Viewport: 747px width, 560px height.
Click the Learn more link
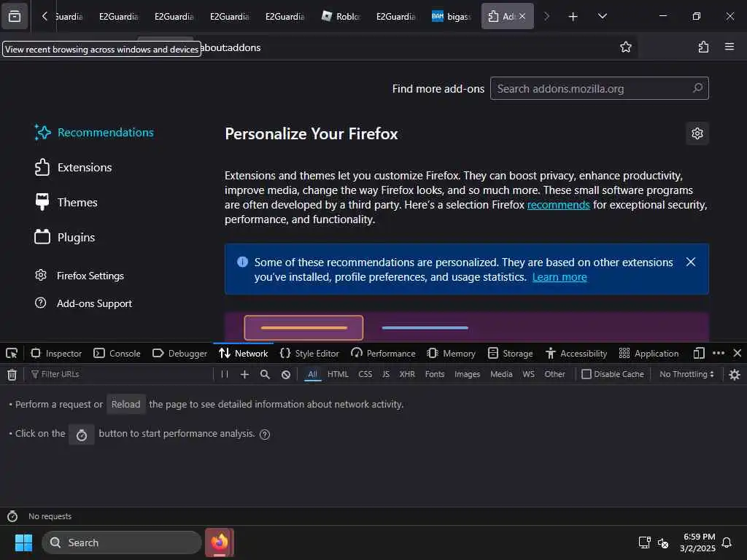click(560, 277)
